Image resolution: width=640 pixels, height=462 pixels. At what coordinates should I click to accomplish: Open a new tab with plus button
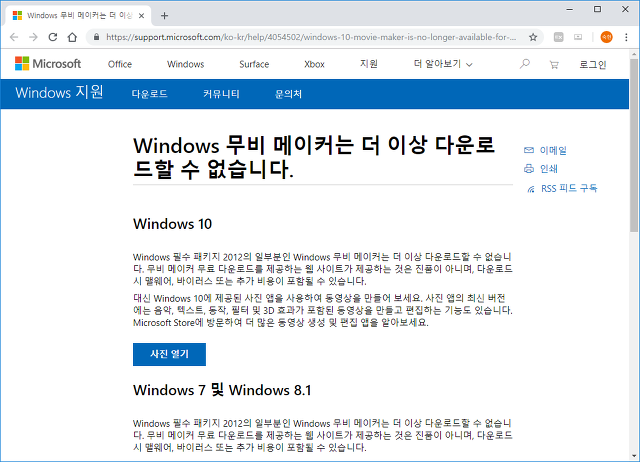(x=164, y=16)
